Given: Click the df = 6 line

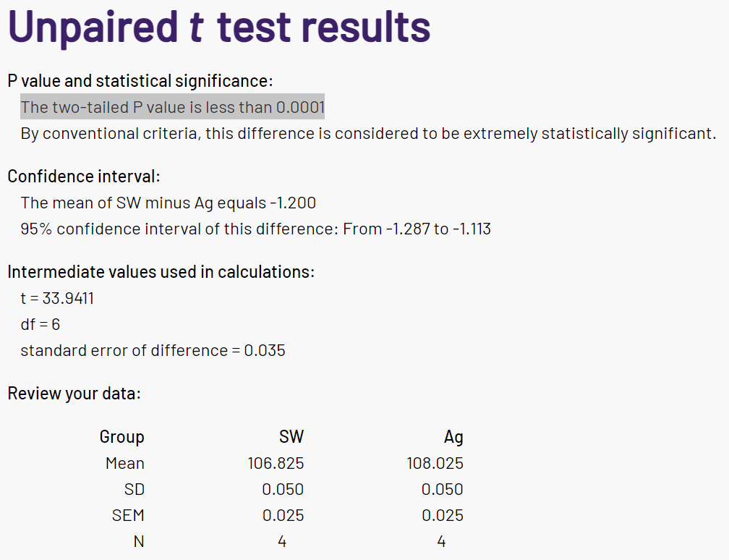Looking at the screenshot, I should tap(40, 324).
